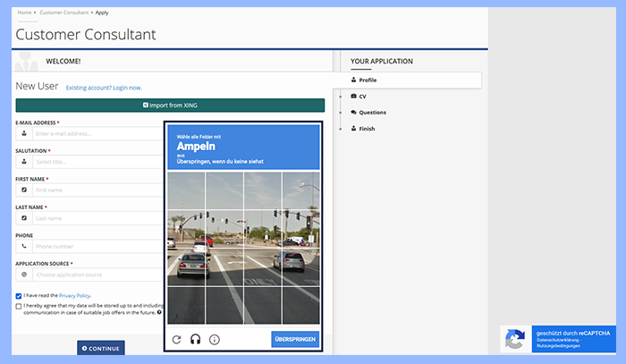Open the Salutation dropdown
Image resolution: width=626 pixels, height=364 pixels.
(97, 162)
